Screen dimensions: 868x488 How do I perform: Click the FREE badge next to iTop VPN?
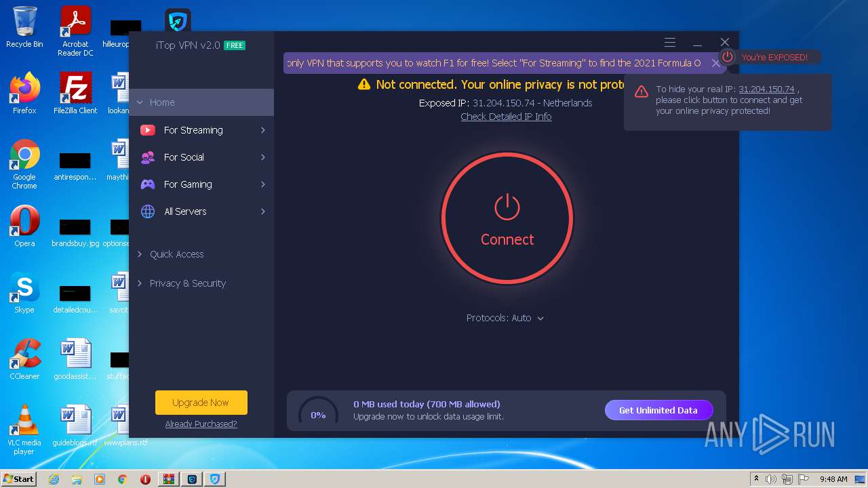point(235,45)
